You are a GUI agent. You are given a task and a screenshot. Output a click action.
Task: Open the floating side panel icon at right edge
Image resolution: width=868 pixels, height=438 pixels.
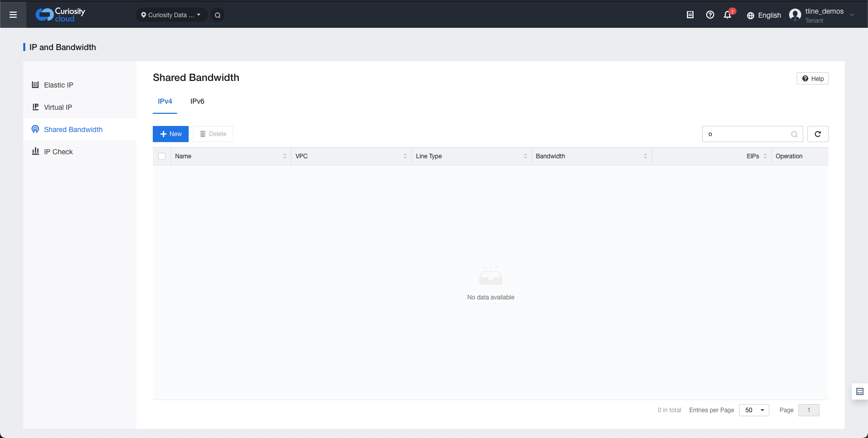coord(859,391)
